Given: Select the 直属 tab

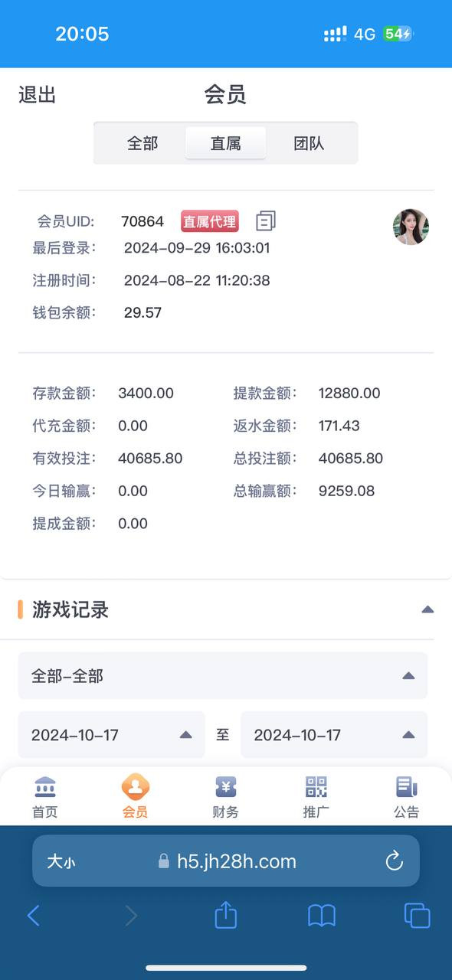Looking at the screenshot, I should [x=226, y=143].
